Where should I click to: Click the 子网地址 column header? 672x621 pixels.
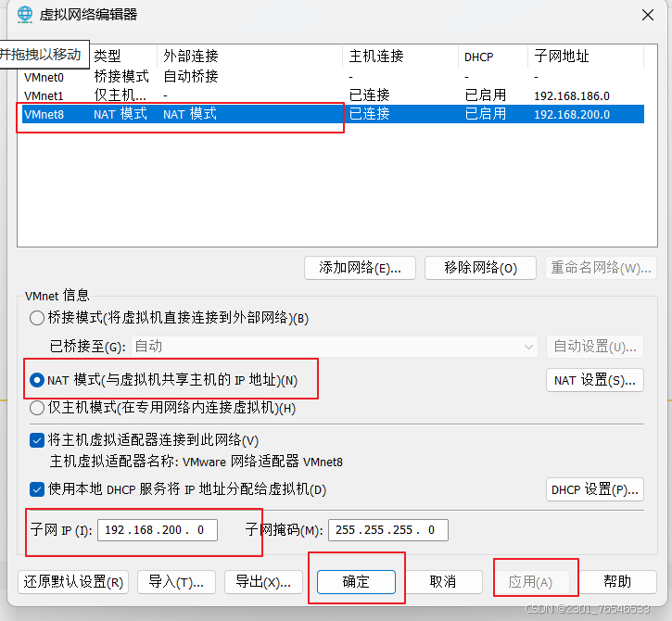tap(586, 57)
